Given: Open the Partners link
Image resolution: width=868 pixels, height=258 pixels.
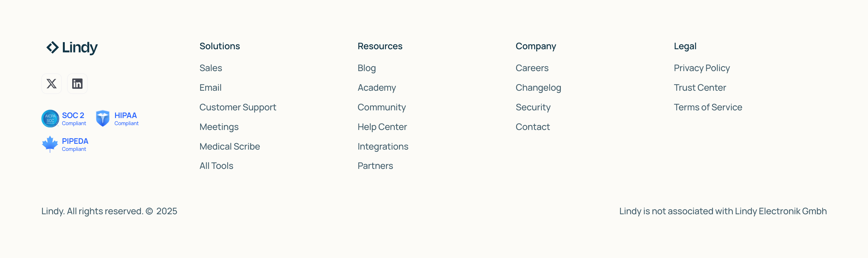Looking at the screenshot, I should (375, 166).
